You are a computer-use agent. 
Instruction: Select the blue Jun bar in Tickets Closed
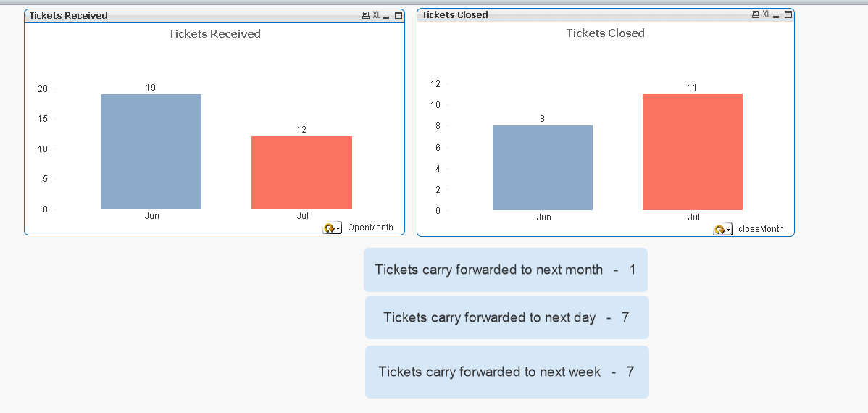[542, 168]
